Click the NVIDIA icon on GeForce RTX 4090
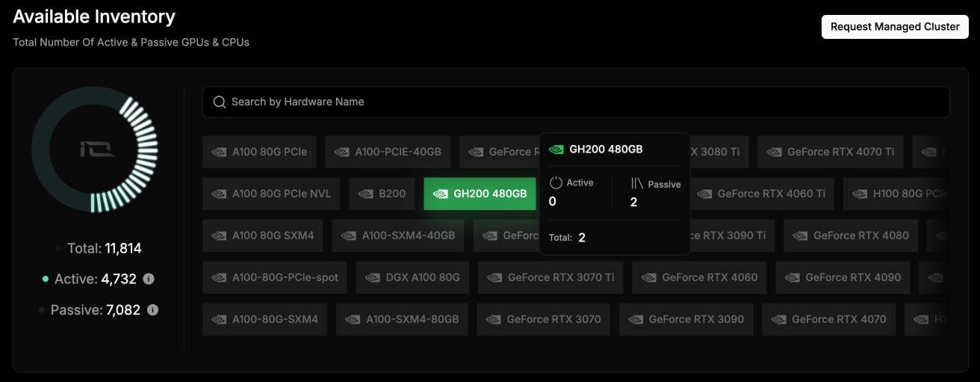 (x=792, y=277)
